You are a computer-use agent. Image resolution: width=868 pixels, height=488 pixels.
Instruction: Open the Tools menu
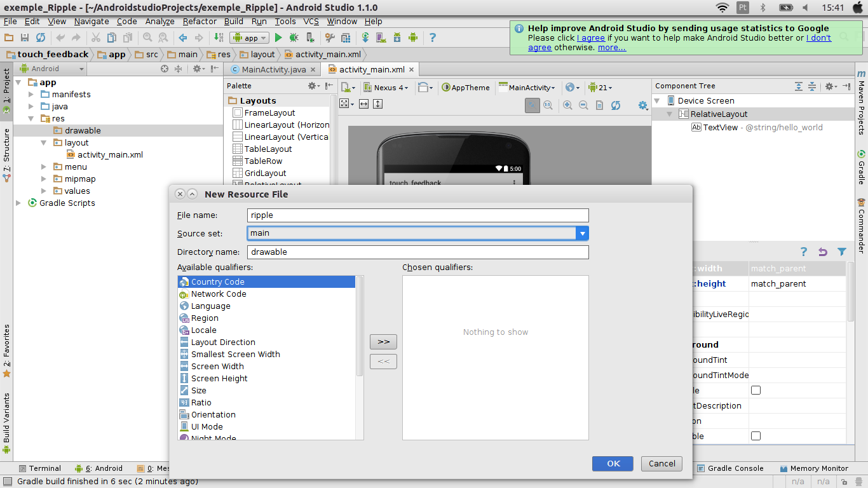coord(285,21)
